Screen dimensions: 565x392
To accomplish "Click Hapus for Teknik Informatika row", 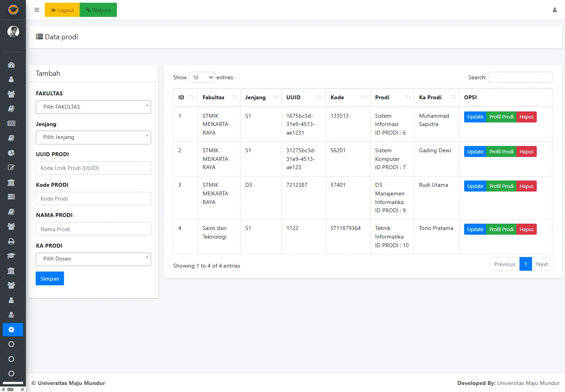I will (526, 230).
